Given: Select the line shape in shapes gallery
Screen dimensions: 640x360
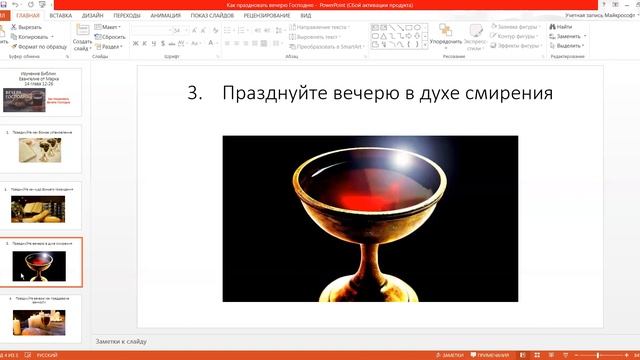Looking at the screenshot, I should point(392,28).
